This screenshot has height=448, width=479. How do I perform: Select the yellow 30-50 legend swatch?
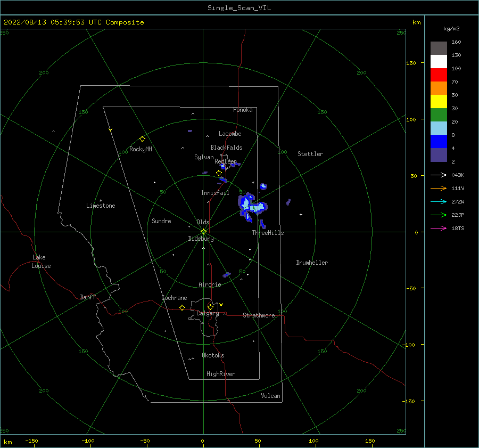point(439,102)
